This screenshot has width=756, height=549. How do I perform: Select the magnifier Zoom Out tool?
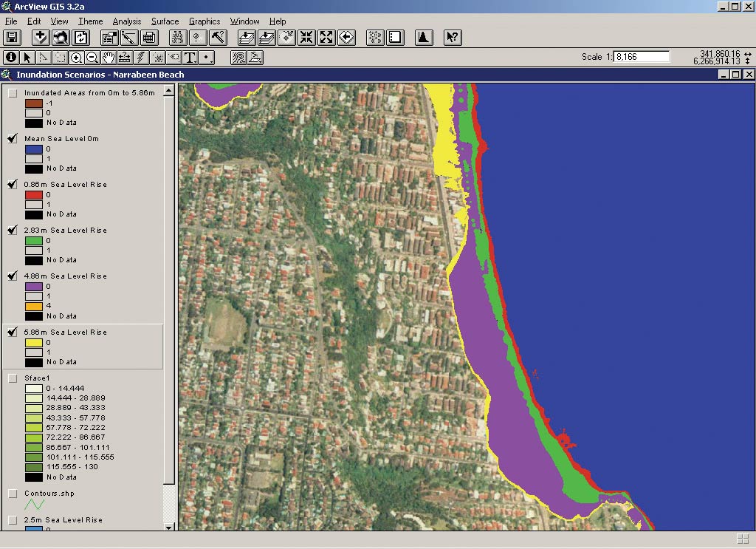coord(92,58)
